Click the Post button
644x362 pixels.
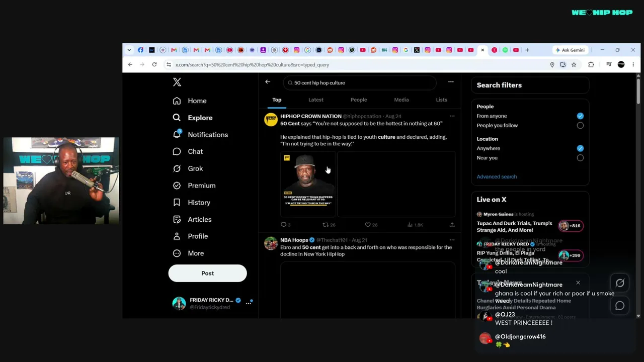coord(207,273)
